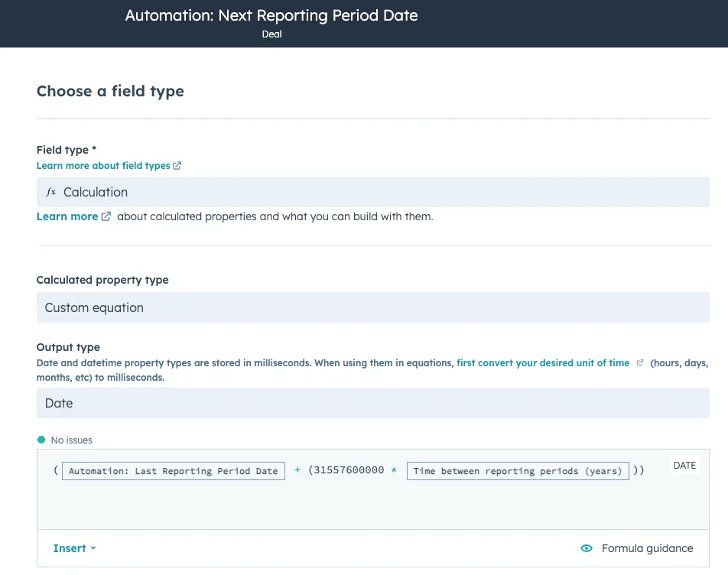Toggle Formula guidance text
The height and width of the screenshot is (575, 728).
pos(647,548)
